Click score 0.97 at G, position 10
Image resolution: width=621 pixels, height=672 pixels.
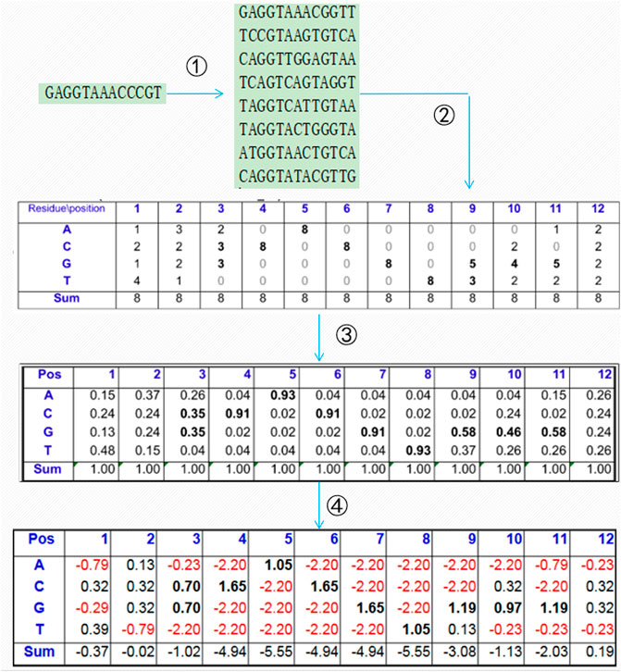pyautogui.click(x=508, y=608)
